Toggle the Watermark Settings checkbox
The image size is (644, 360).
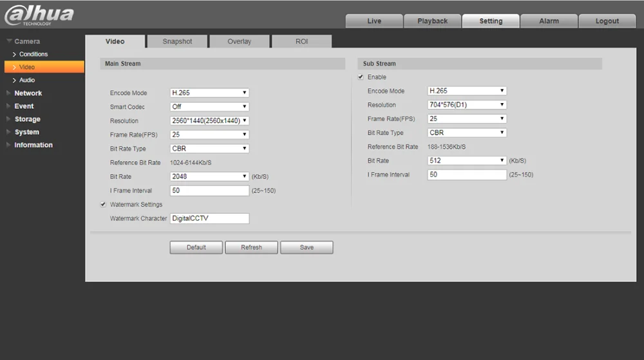tap(103, 204)
